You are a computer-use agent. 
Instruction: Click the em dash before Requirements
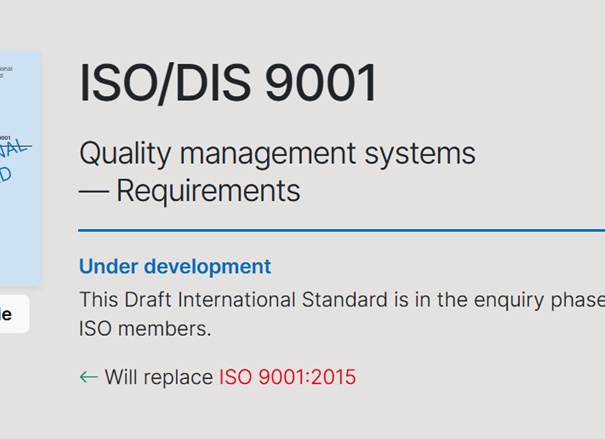click(x=94, y=191)
